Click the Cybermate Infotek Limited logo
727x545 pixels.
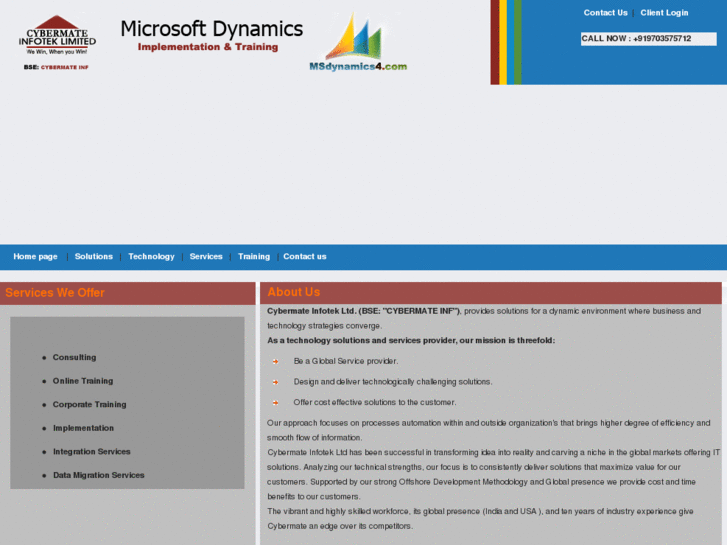coord(57,35)
